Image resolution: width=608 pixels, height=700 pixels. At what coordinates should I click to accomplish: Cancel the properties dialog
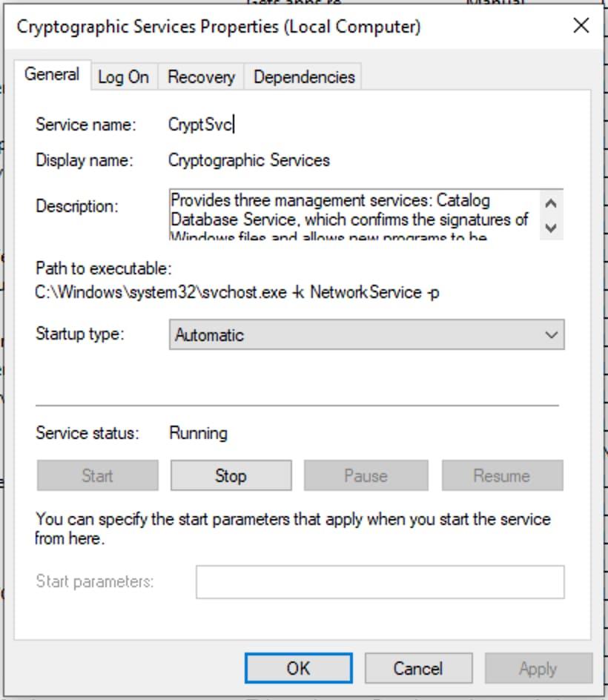(418, 668)
